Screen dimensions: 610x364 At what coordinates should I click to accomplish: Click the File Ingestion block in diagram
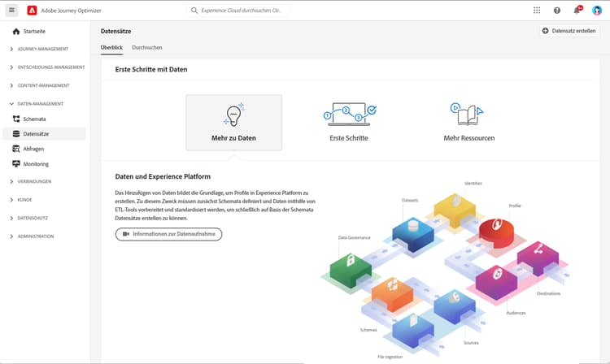click(x=412, y=331)
